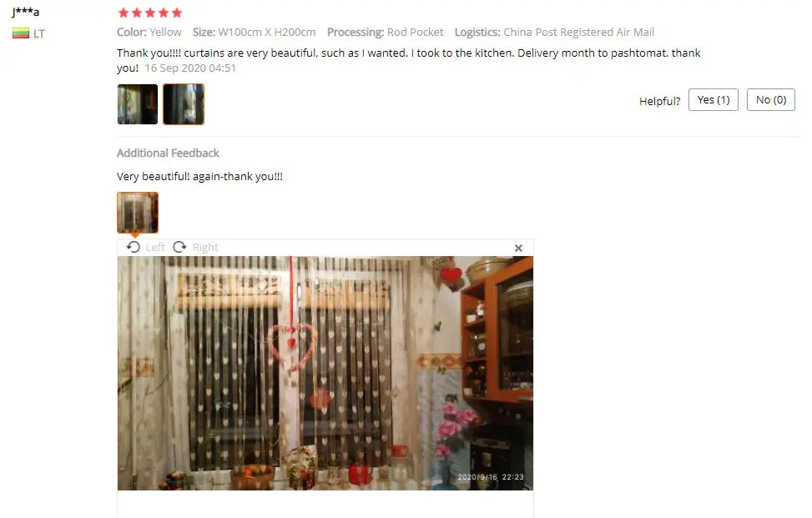Rotate the review photo left
The image size is (812, 518).
tap(133, 248)
